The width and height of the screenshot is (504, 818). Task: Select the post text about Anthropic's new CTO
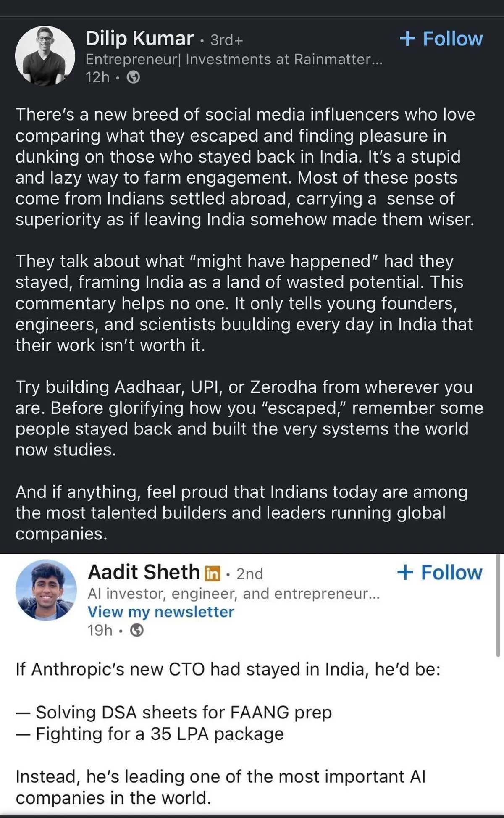coord(228,669)
